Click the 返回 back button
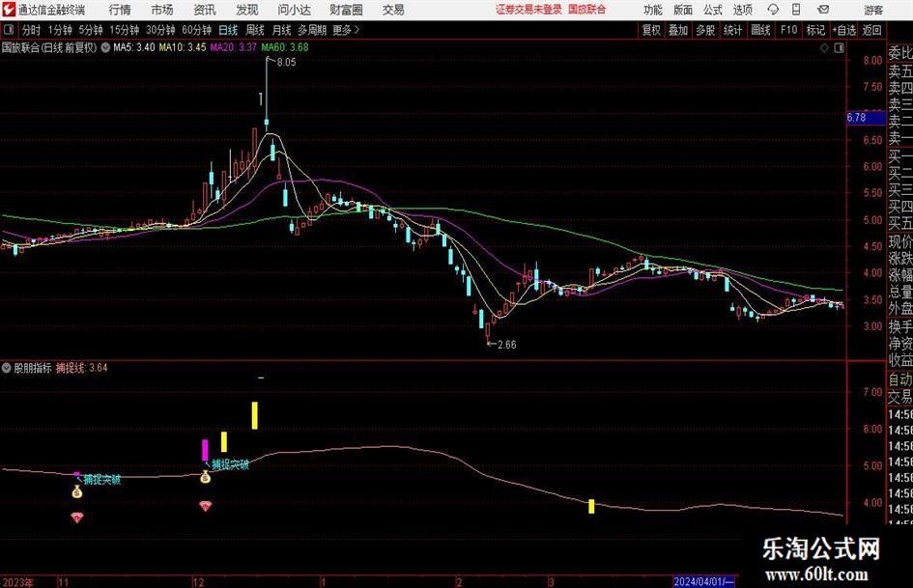913x588 pixels. pos(871,30)
